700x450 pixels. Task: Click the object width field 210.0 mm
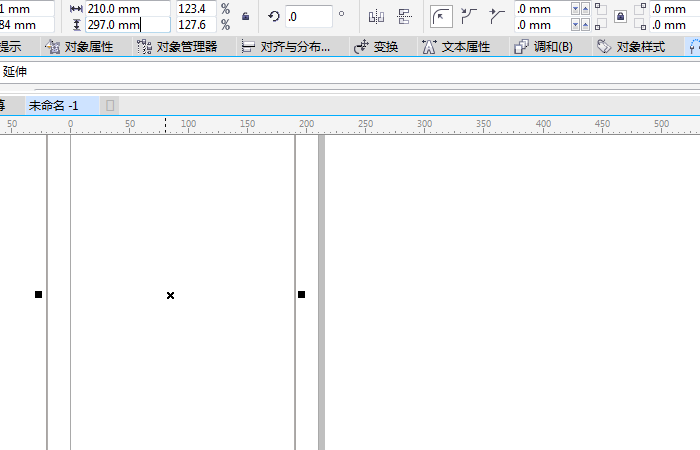point(128,8)
